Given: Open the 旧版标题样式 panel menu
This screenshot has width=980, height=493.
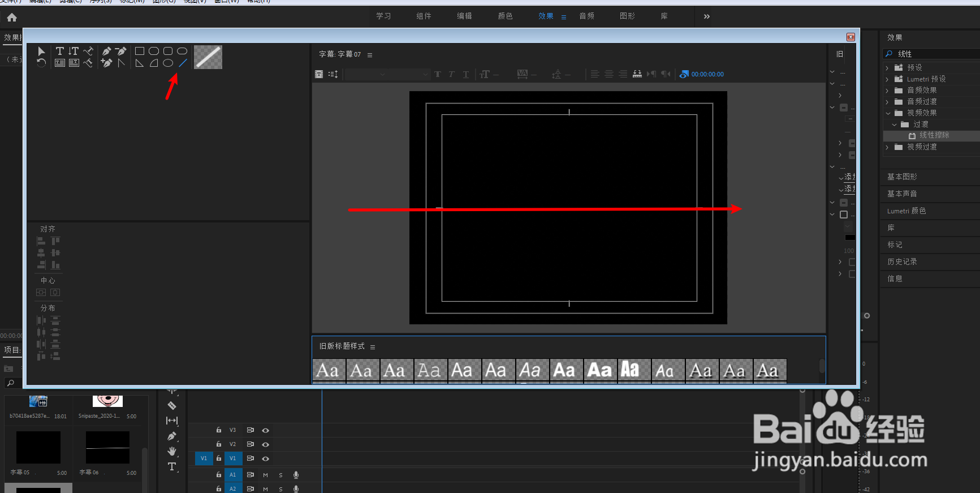Looking at the screenshot, I should [373, 347].
